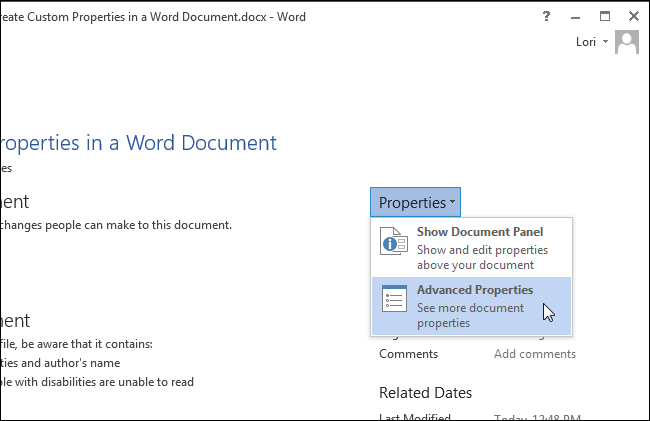Click 'See more document properties' description
The width and height of the screenshot is (650, 421).
tap(471, 315)
